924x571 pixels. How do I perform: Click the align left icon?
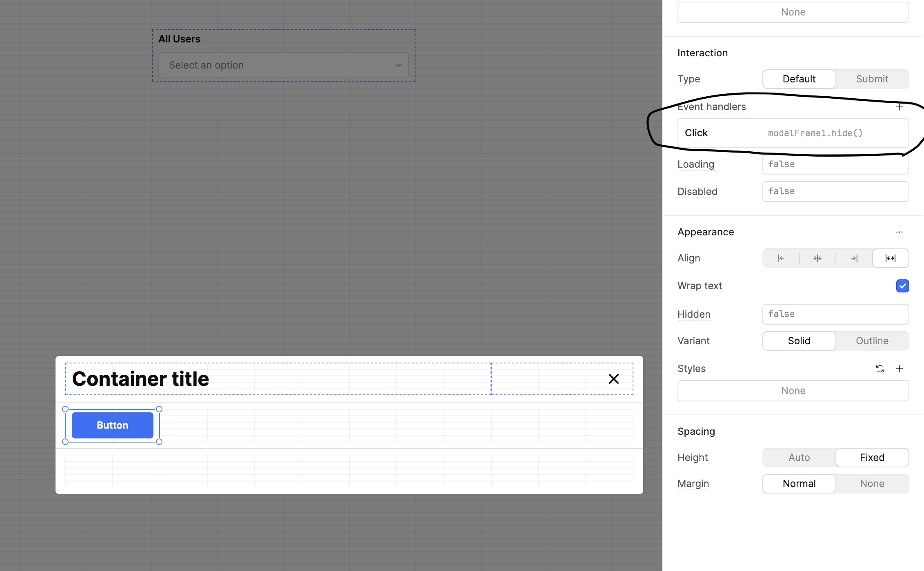781,258
